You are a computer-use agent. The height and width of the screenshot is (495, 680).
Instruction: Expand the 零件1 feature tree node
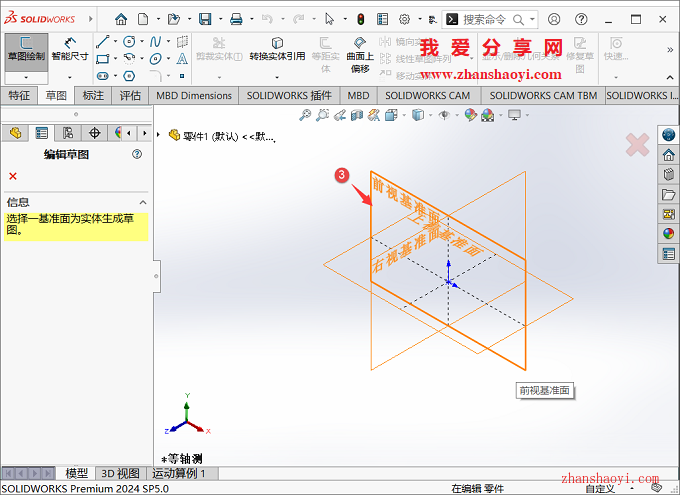point(159,136)
